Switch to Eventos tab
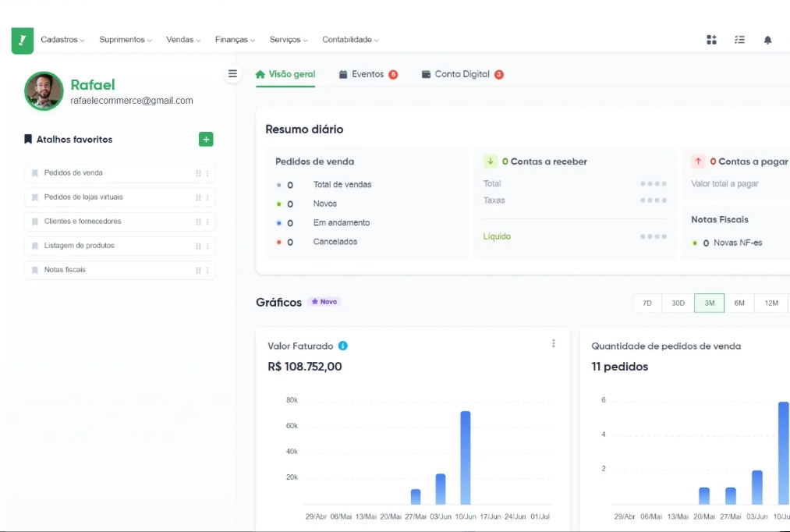This screenshot has width=790, height=532. click(x=368, y=75)
